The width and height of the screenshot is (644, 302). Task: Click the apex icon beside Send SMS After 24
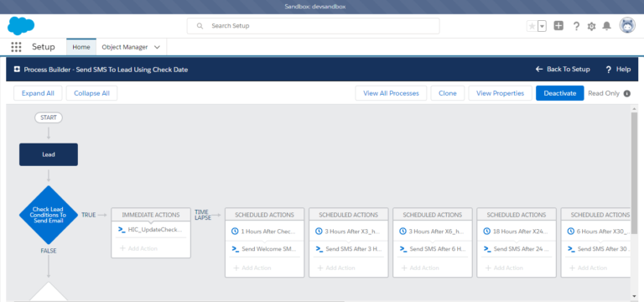(x=487, y=248)
